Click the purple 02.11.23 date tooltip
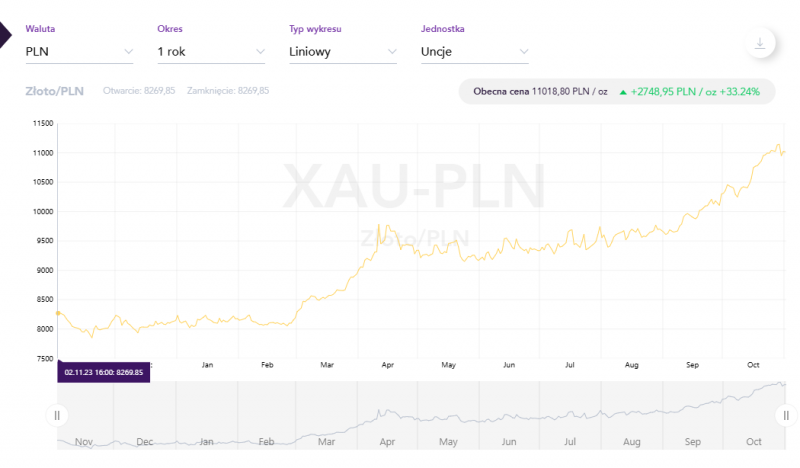800x468 pixels. coord(104,372)
